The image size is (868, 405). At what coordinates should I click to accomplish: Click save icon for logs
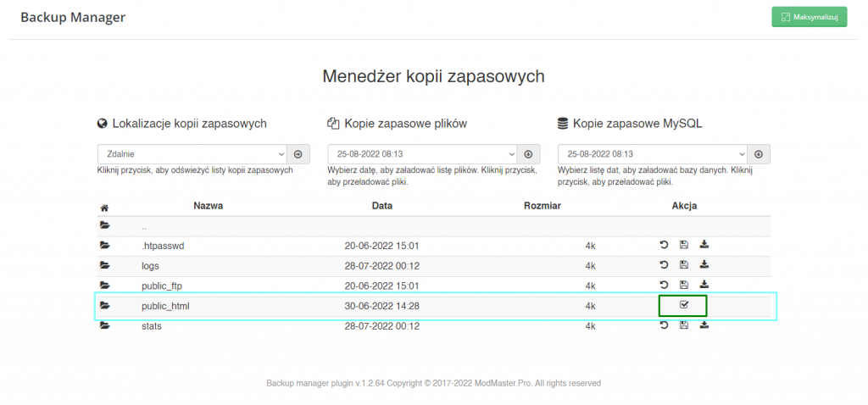pos(684,264)
